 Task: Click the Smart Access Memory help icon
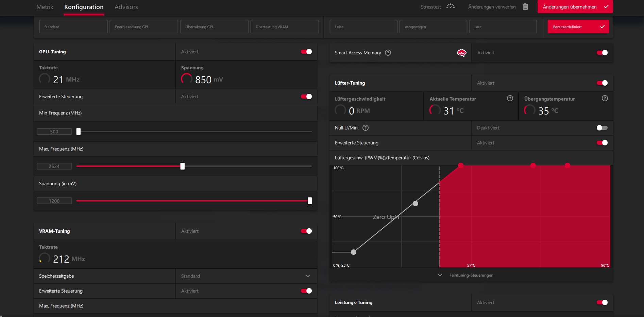[388, 53]
